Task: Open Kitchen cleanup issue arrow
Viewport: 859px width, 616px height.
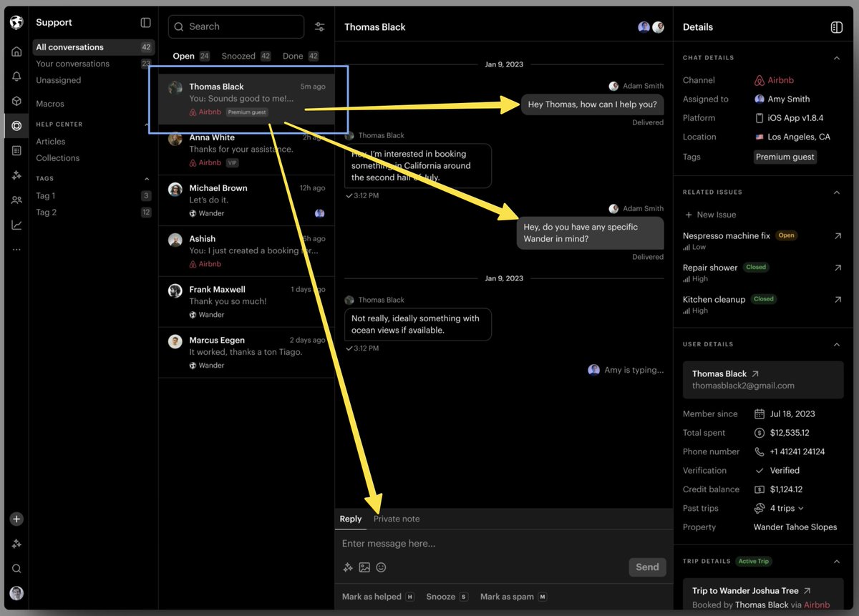Action: (x=838, y=300)
